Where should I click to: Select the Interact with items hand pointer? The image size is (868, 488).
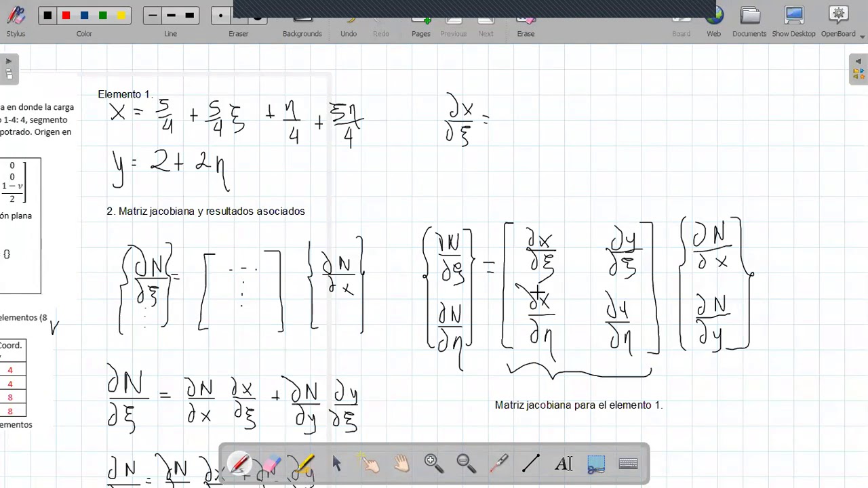[369, 464]
